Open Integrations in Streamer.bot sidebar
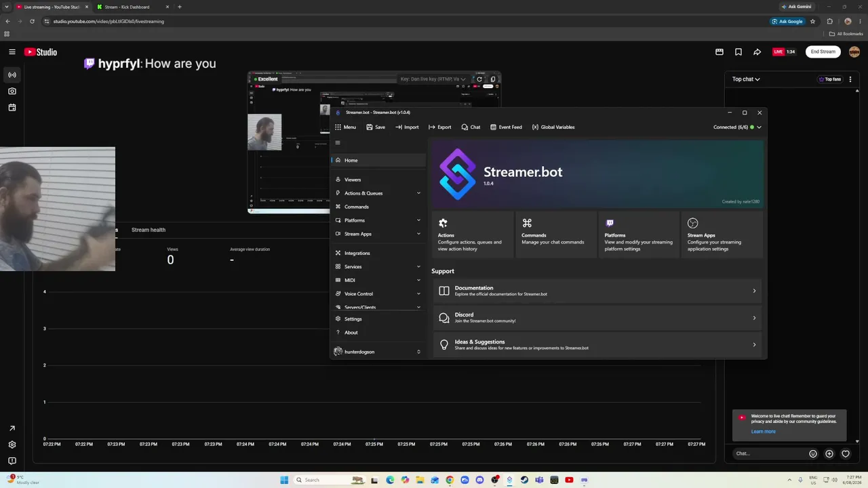This screenshot has height=488, width=868. click(379, 253)
